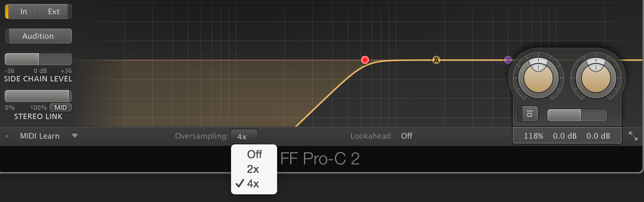Click the 118% output value

tap(533, 136)
